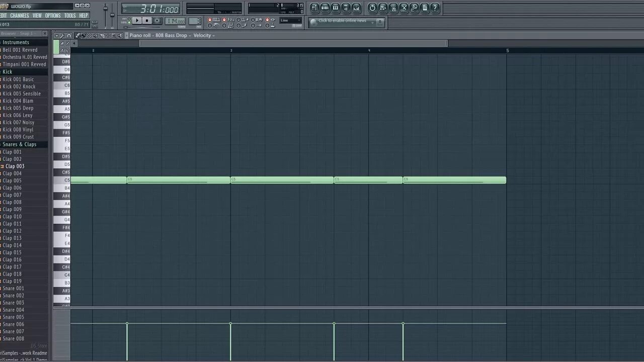This screenshot has width=644, height=362.
Task: Collapse the Kick browser folder
Action: [x=7, y=72]
